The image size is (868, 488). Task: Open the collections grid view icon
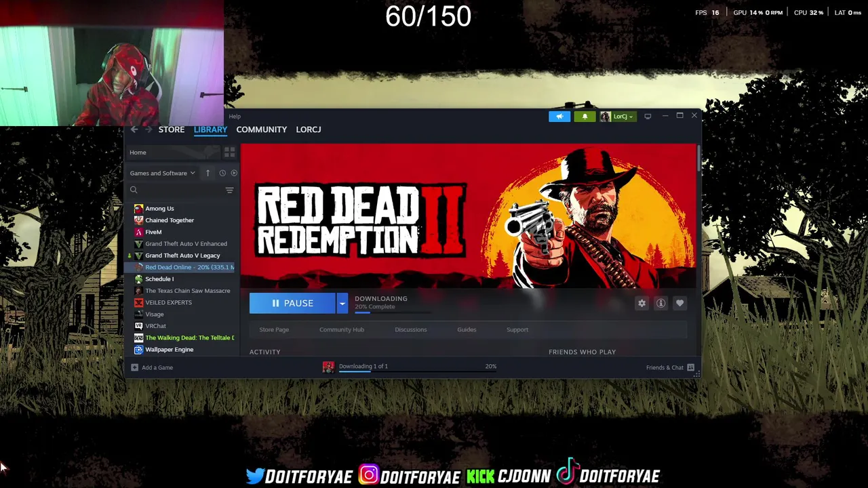pos(229,152)
